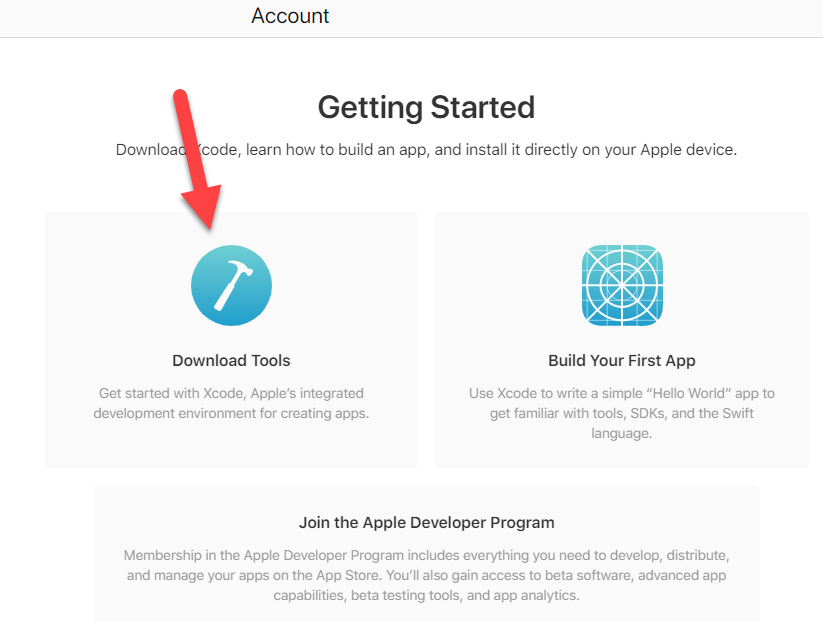The image size is (823, 622).
Task: Select the Build Your First App blueprint icon
Action: [x=622, y=285]
